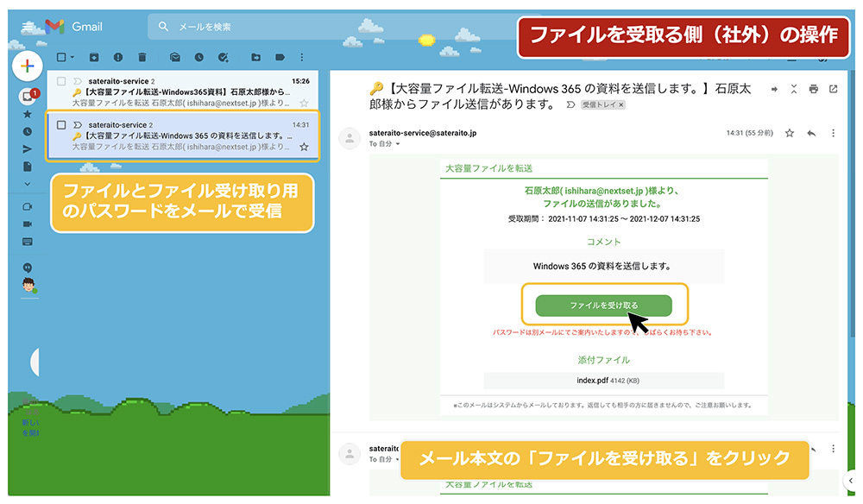Open the Labels tag icon
Screen dimensions: 863x504
280,57
